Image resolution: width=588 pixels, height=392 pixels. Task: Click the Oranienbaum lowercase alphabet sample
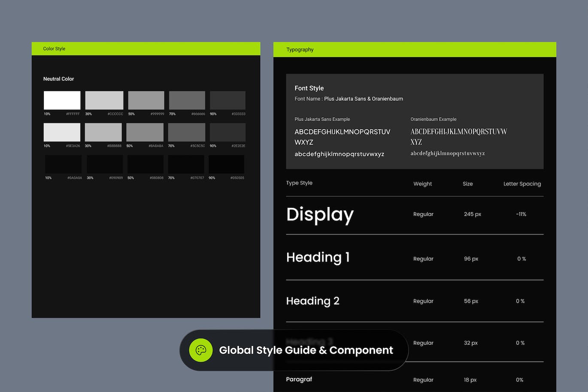click(x=448, y=153)
